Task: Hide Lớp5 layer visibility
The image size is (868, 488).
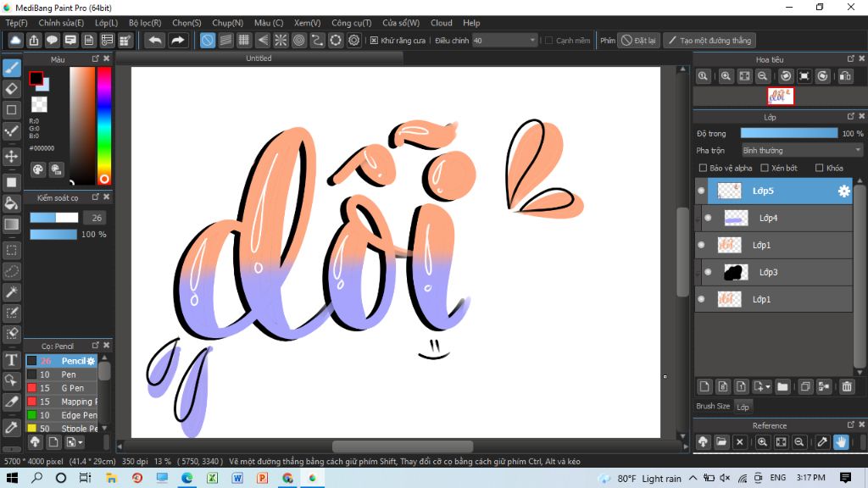Action: click(701, 191)
